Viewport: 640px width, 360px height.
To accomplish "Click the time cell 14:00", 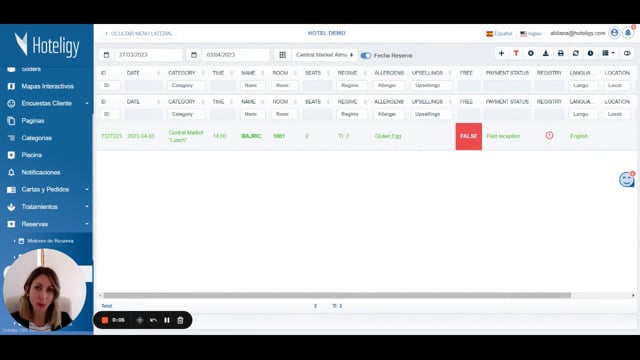I will point(220,136).
